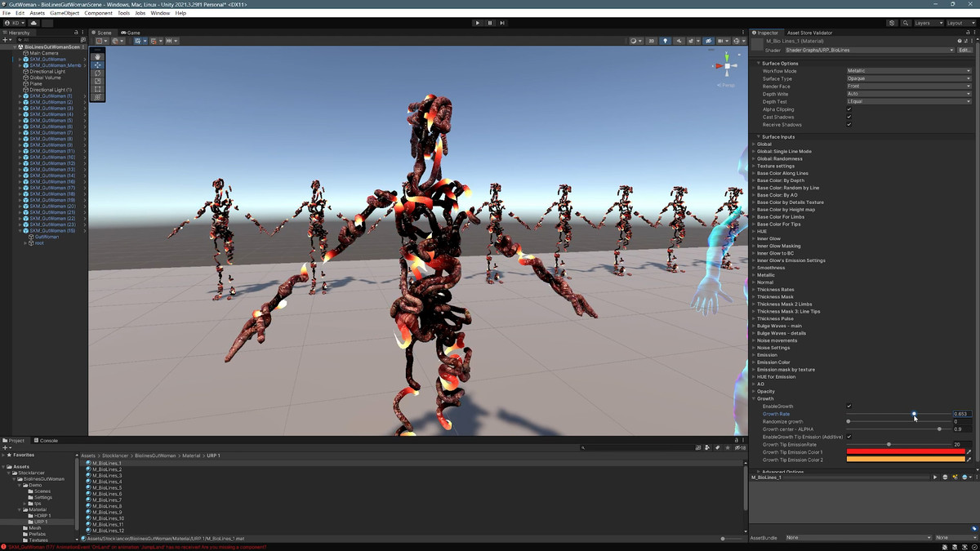Click the Play button in the toolbar

point(478,23)
